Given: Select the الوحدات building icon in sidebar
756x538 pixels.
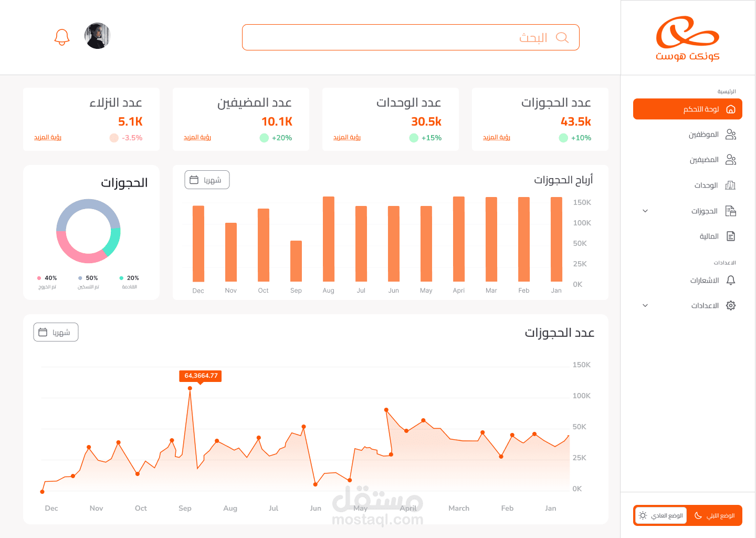Looking at the screenshot, I should click(x=731, y=185).
